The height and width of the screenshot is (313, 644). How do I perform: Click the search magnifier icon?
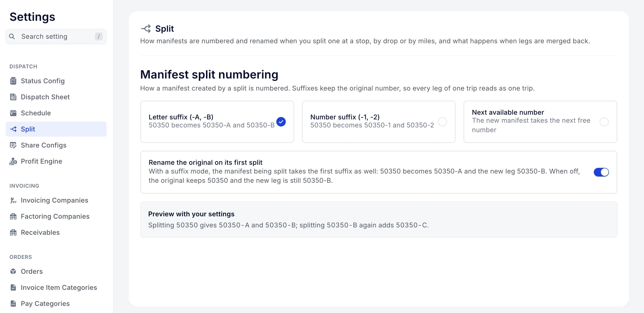tap(12, 36)
